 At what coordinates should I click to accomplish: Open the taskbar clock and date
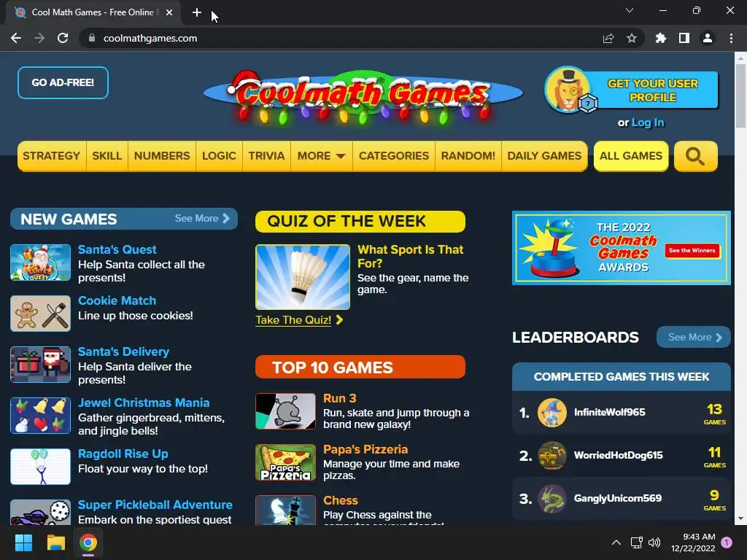[693, 542]
